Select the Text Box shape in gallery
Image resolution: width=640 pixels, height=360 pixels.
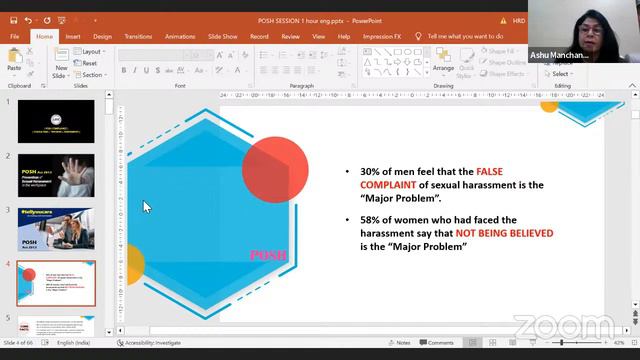367,52
